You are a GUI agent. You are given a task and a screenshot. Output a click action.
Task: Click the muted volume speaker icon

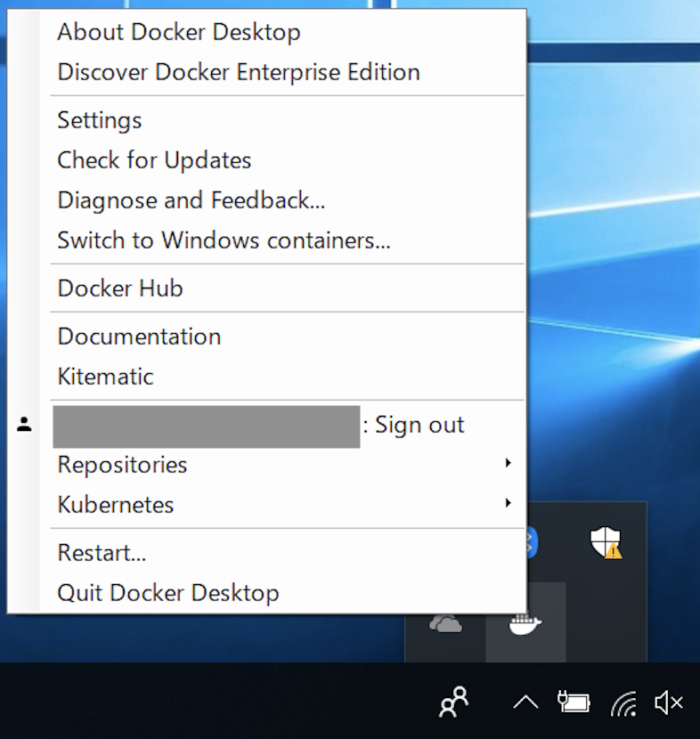669,702
